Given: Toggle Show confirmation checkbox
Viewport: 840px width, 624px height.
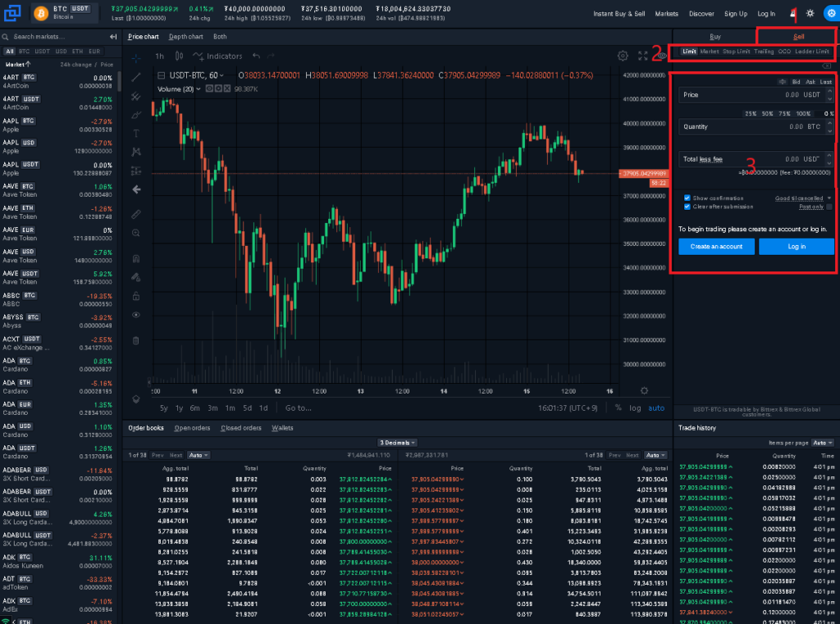Looking at the screenshot, I should 687,198.
